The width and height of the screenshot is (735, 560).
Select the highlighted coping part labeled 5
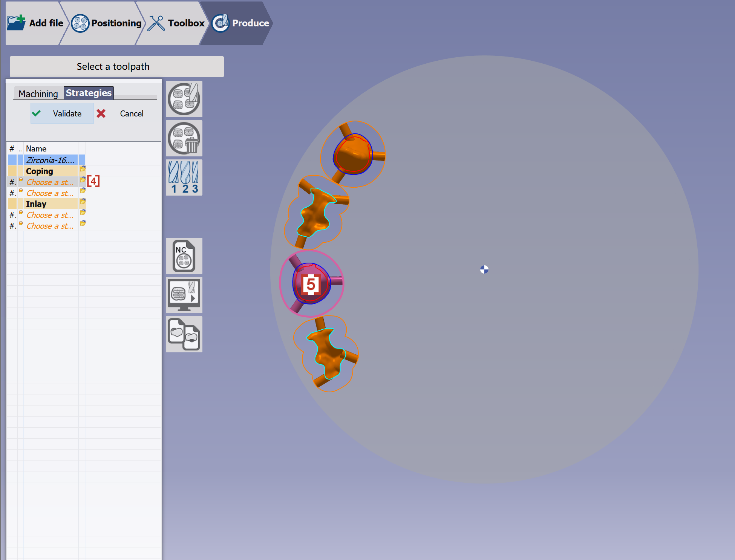click(x=311, y=284)
